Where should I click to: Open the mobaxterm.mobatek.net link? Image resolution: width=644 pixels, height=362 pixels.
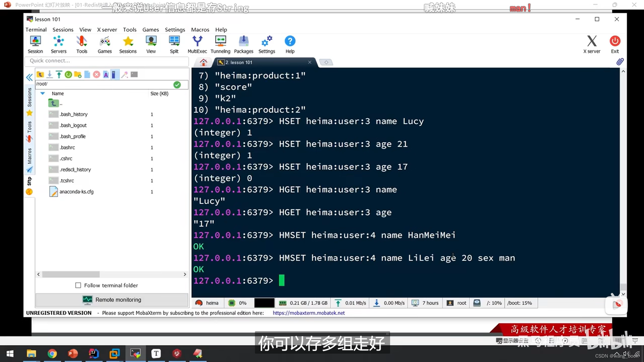[x=309, y=313]
